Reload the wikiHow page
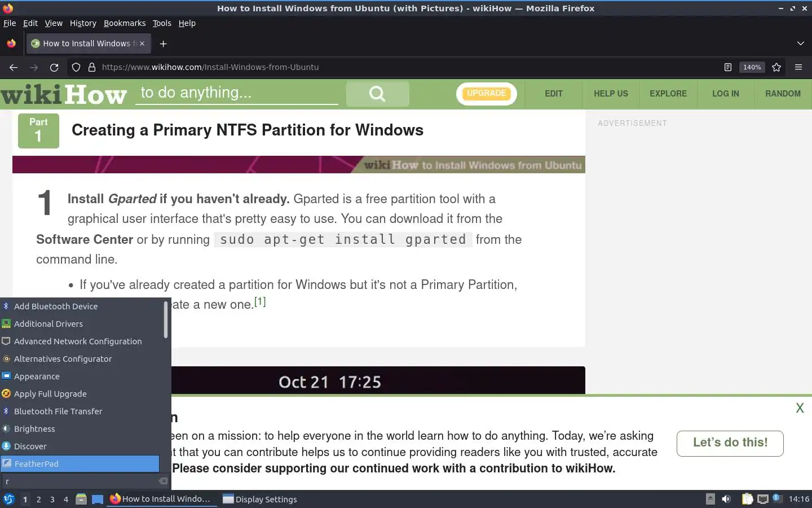812x508 pixels. pos(54,67)
